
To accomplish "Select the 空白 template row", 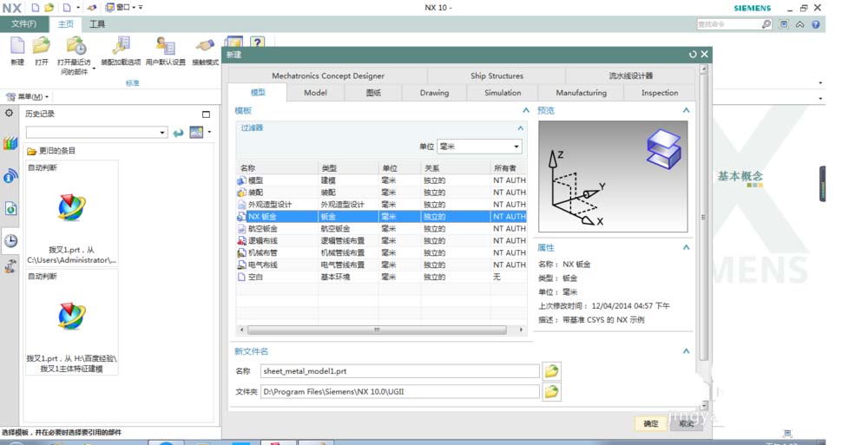I will (381, 277).
